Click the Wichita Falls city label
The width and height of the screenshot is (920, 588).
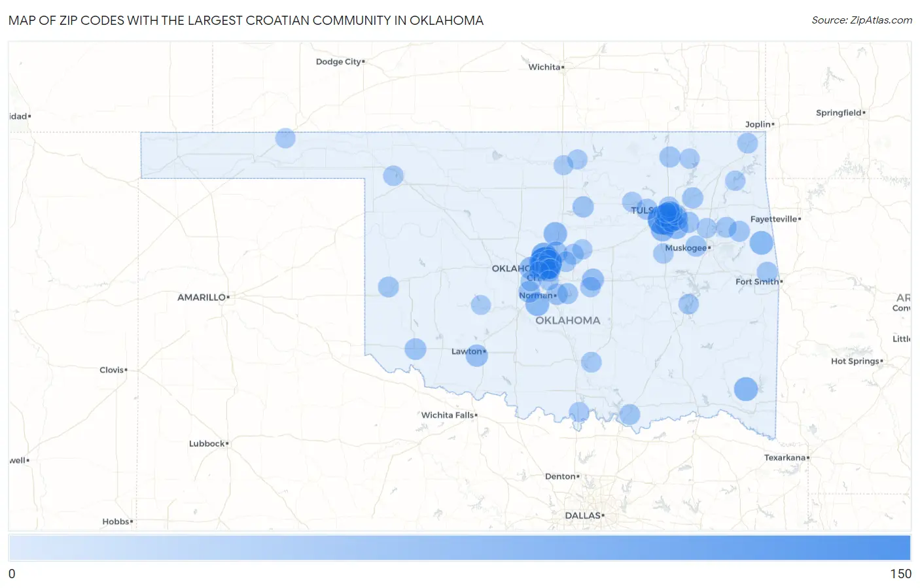tap(448, 415)
